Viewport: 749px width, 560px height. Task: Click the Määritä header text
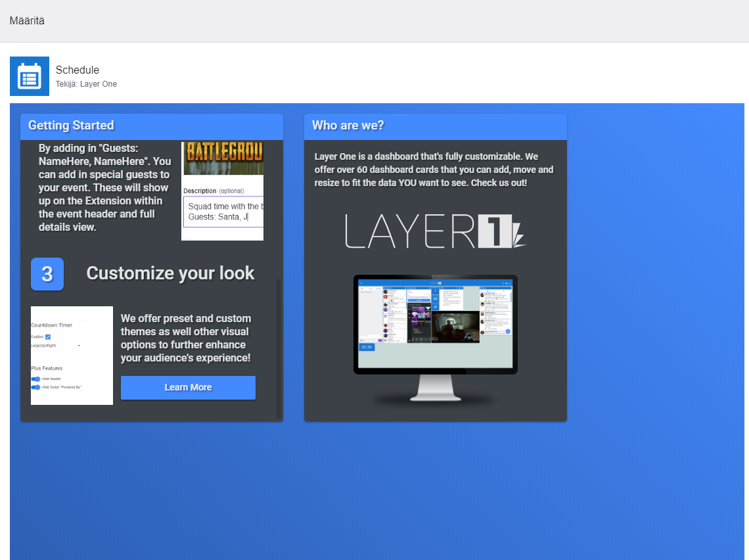tap(27, 20)
